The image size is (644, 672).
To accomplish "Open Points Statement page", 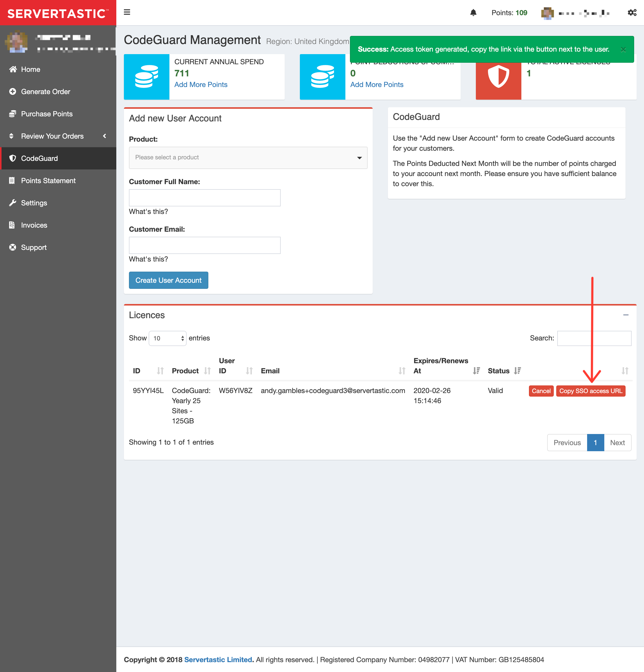I will pos(48,181).
